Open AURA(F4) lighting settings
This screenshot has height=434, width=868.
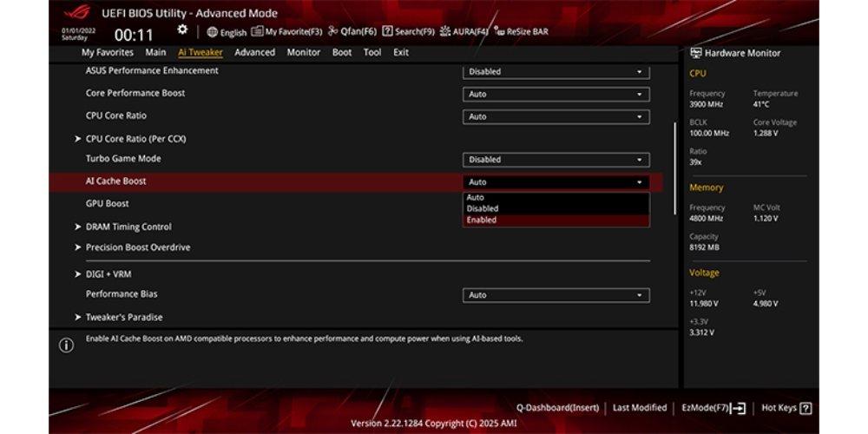tap(464, 31)
